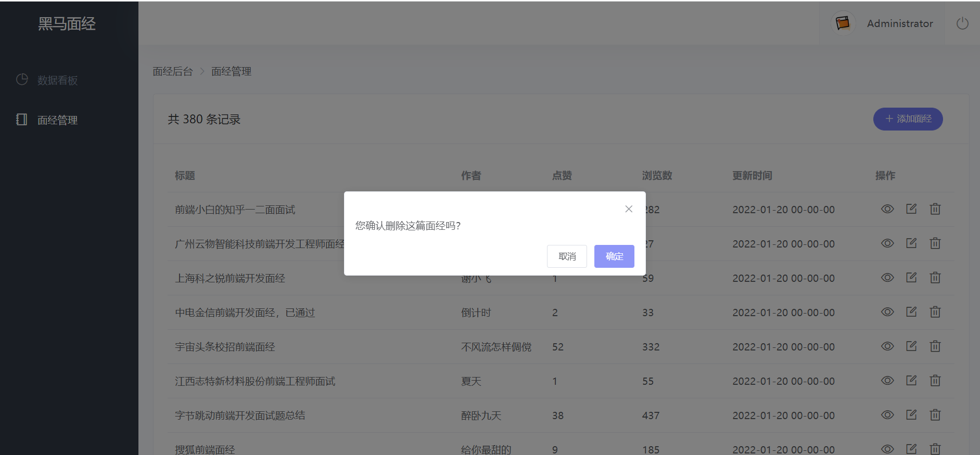Delete the 中电金信前端开发面经 article
Screen dimensions: 980x455
(x=935, y=312)
